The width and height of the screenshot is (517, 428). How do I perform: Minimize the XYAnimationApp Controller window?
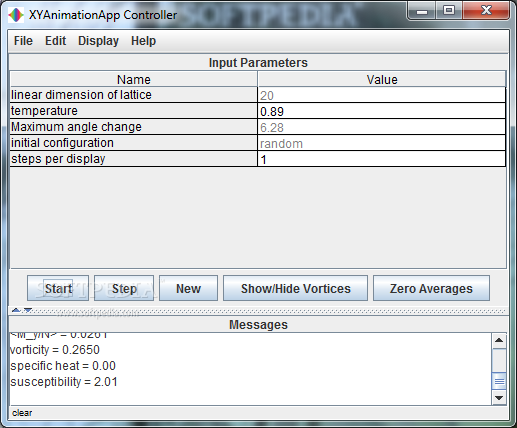tap(422, 11)
